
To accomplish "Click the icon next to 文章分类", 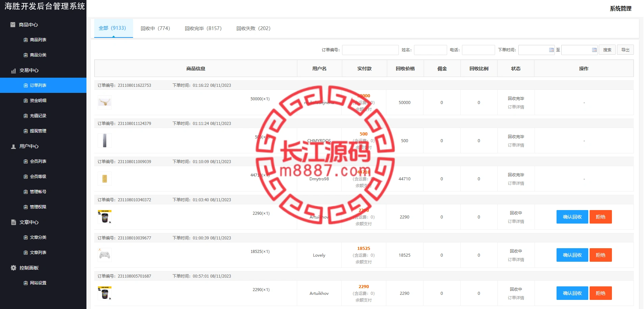I will [x=26, y=237].
